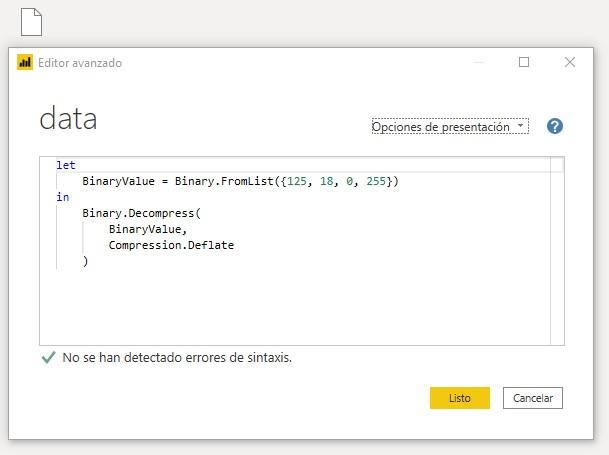Place cursor on the 'let' keyword
Image resolution: width=609 pixels, height=455 pixels.
(66, 165)
